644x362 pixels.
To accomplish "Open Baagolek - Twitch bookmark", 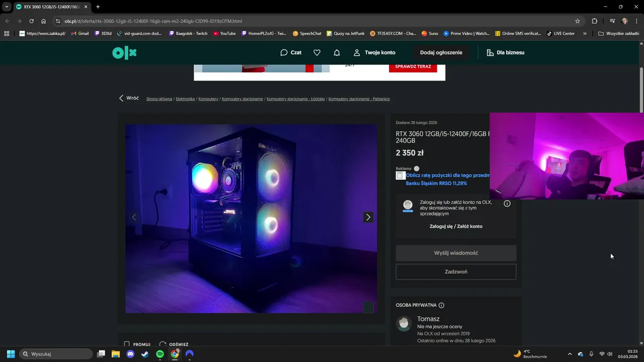I will (x=188, y=34).
